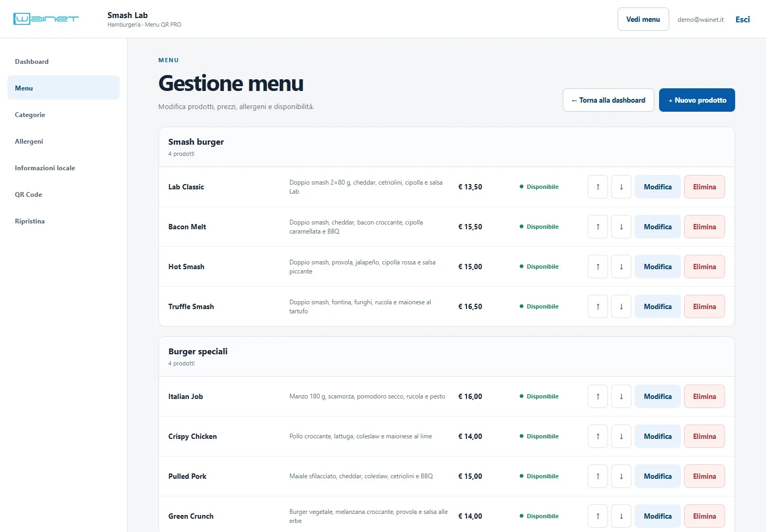Shift Green Crunch up in the list
The width and height of the screenshot is (766, 532).
[x=598, y=516]
